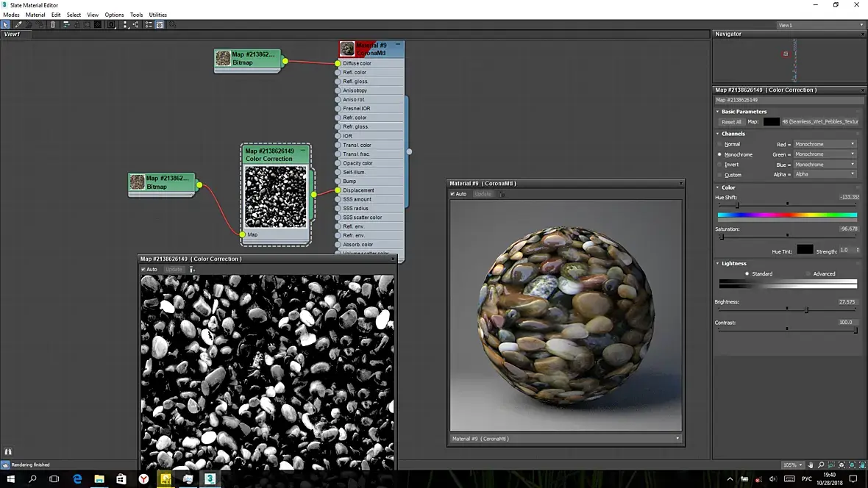Open the Material menu
This screenshot has width=868, height=488.
point(35,15)
